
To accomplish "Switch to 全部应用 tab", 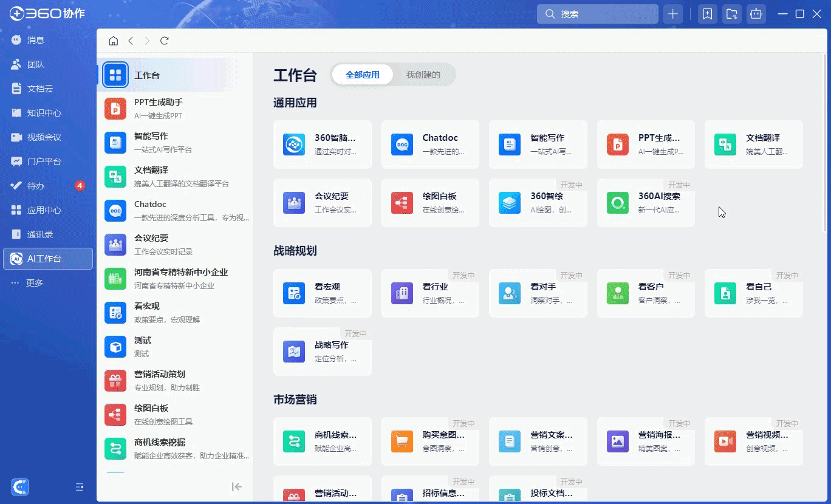I will 363,75.
